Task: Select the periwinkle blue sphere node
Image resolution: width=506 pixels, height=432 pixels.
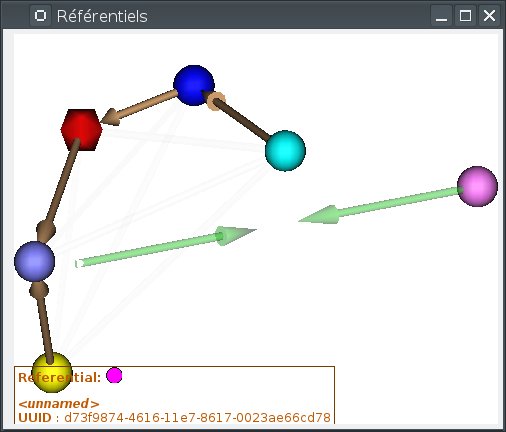Action: [34, 261]
